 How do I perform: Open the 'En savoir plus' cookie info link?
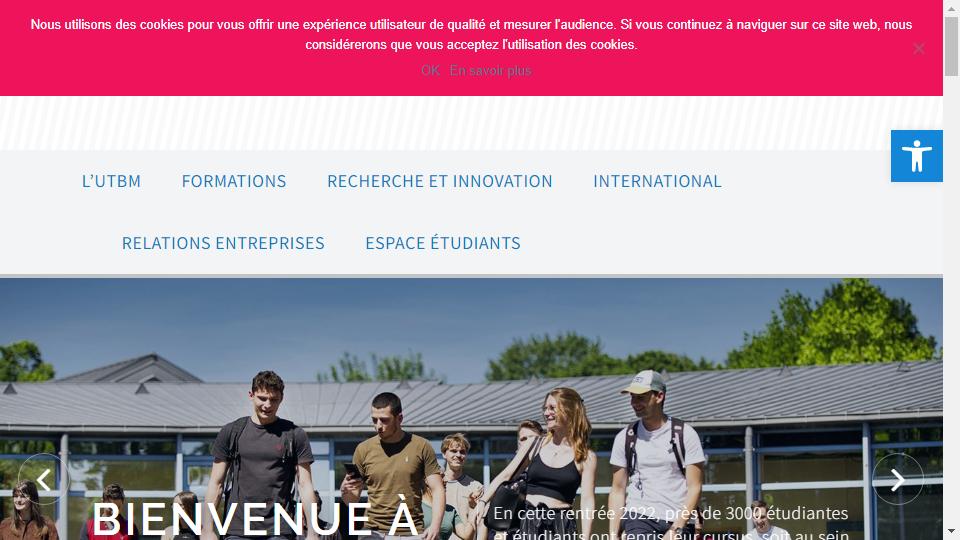[490, 70]
